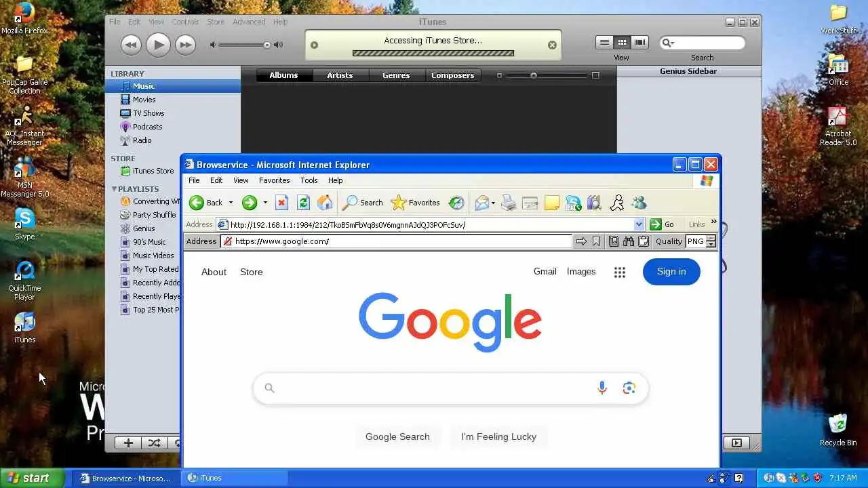Click the Browservice go arrow icon
This screenshot has width=868, height=488.
581,241
